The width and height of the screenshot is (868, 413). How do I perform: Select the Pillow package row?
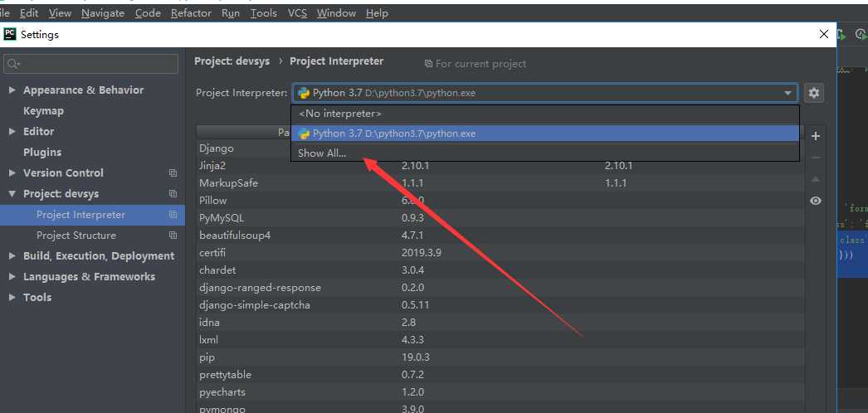(x=500, y=200)
